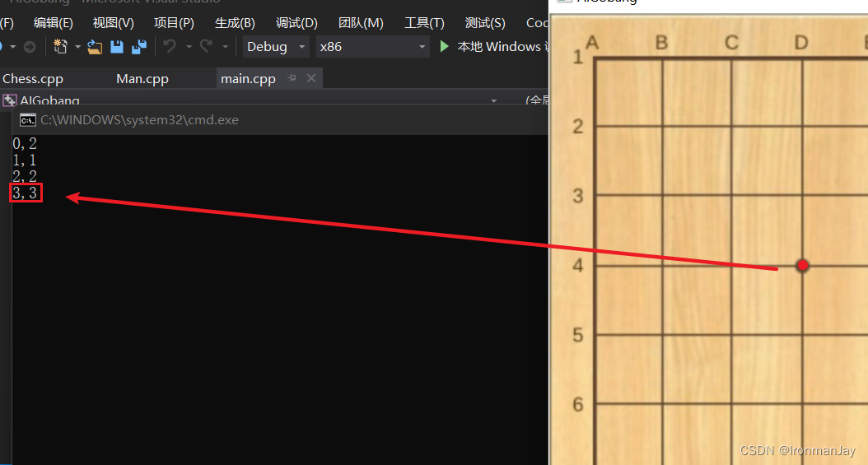Click the navigate forward icon
The height and width of the screenshot is (465, 868).
30,47
